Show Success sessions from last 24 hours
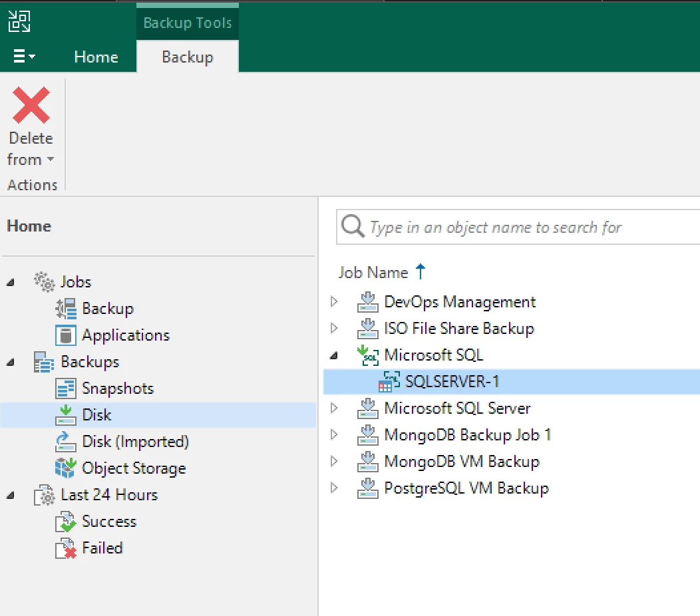This screenshot has height=616, width=700. coord(109,522)
